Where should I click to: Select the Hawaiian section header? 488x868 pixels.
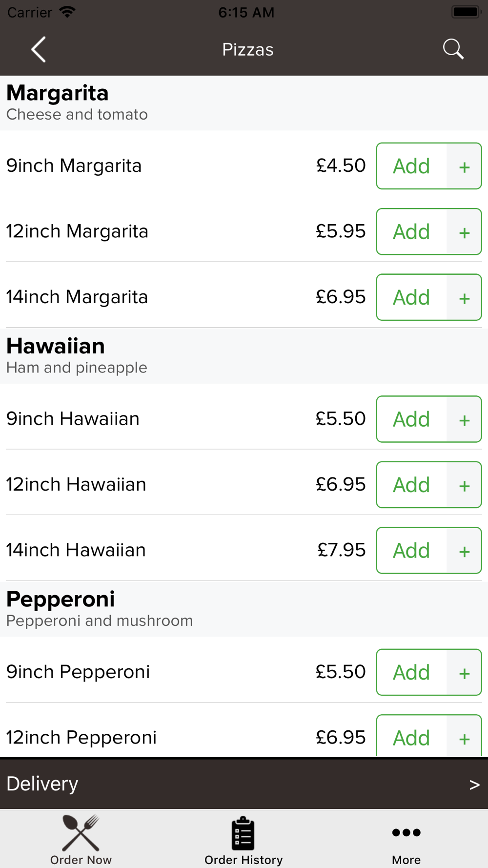(56, 347)
